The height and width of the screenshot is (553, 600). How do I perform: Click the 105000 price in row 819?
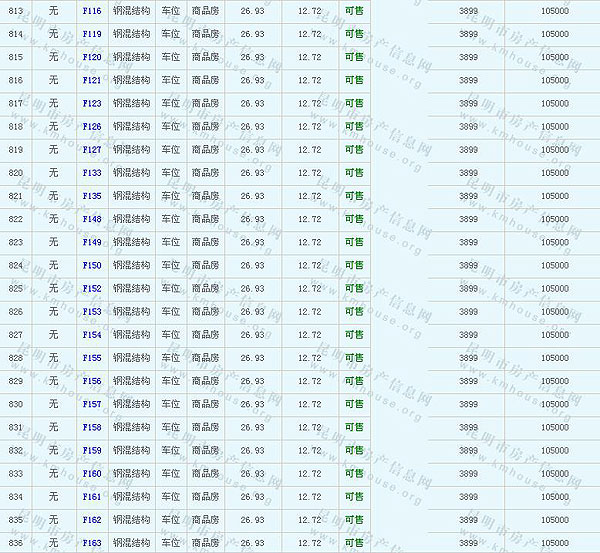click(554, 149)
